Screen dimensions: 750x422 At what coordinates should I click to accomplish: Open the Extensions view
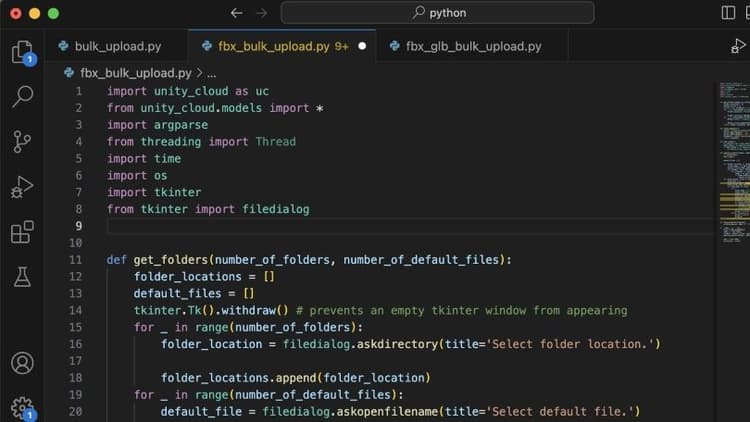click(x=21, y=232)
